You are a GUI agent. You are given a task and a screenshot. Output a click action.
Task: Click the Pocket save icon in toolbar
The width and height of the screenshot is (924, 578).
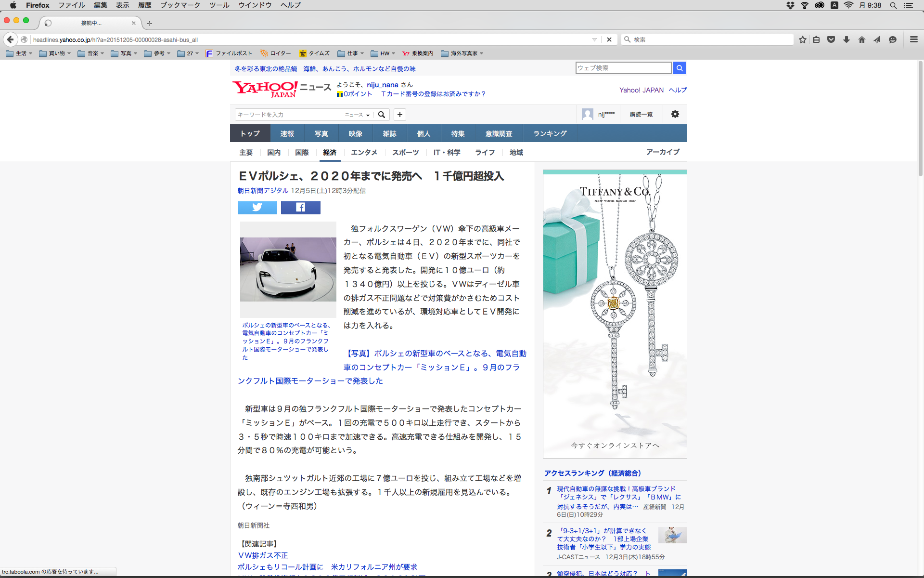(x=831, y=39)
